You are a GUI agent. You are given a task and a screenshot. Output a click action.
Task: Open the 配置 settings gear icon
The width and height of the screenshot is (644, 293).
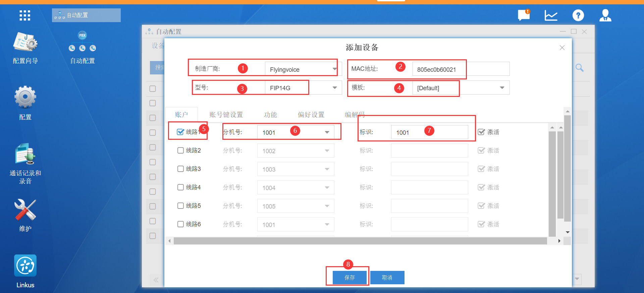(25, 97)
